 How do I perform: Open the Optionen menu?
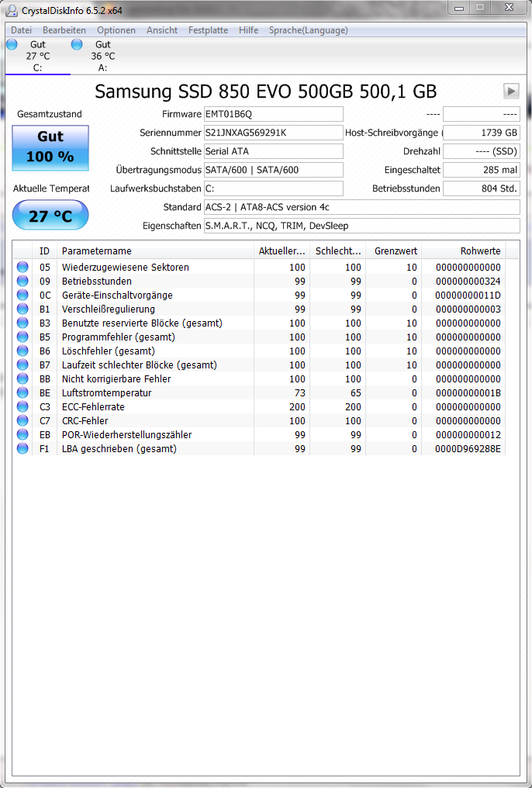point(116,30)
